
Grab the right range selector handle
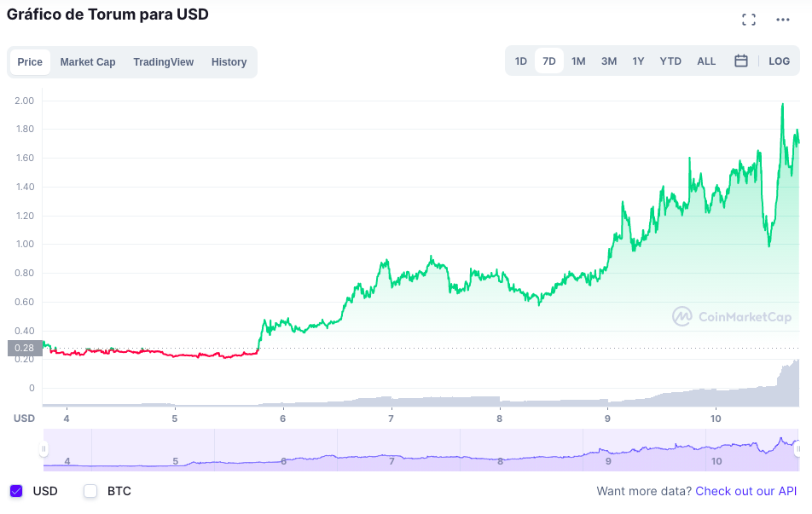click(x=798, y=448)
